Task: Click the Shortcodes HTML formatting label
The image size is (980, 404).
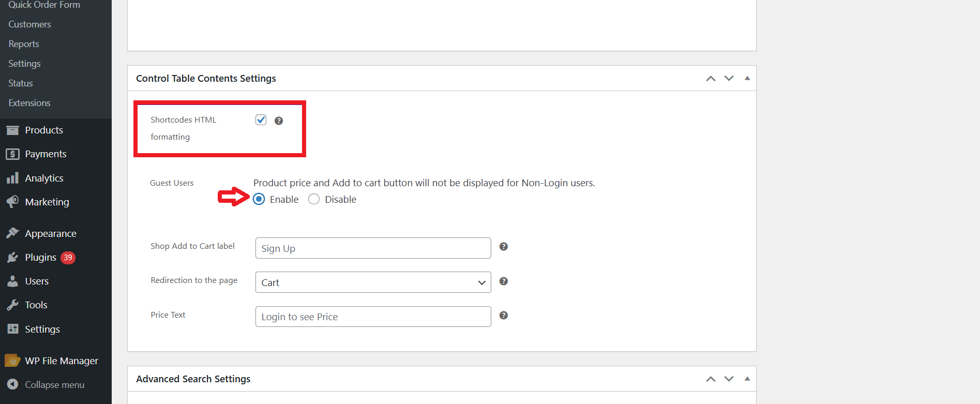Action: pyautogui.click(x=184, y=128)
